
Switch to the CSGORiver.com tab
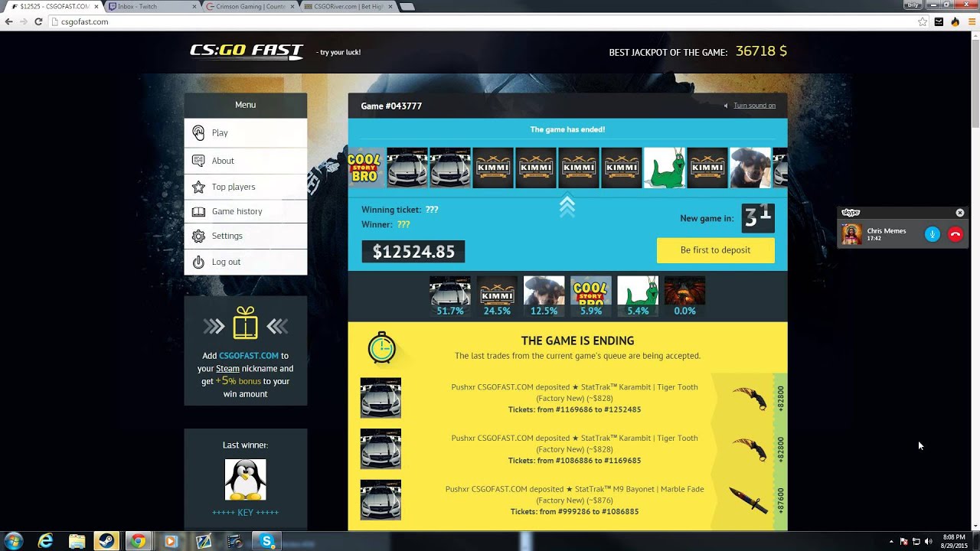[x=346, y=6]
